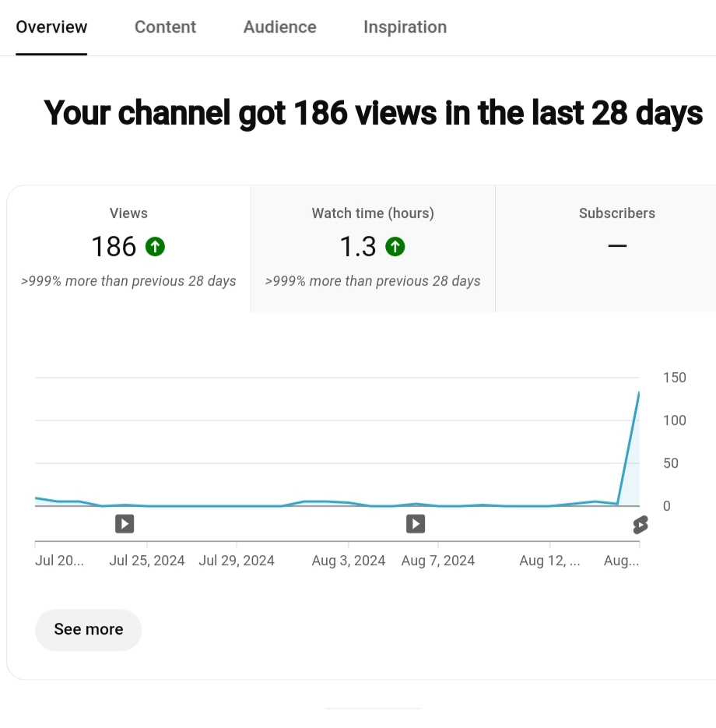Click the Shorts published marker icon
The image size is (716, 728).
pyautogui.click(x=641, y=525)
